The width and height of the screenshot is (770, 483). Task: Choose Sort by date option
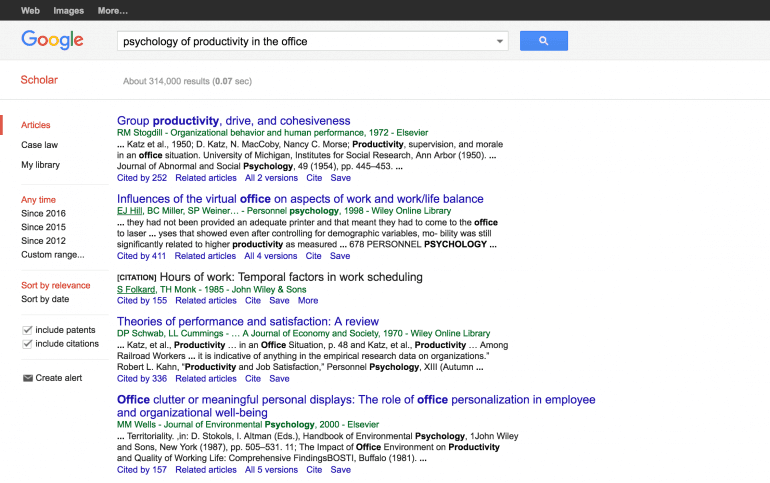[45, 299]
